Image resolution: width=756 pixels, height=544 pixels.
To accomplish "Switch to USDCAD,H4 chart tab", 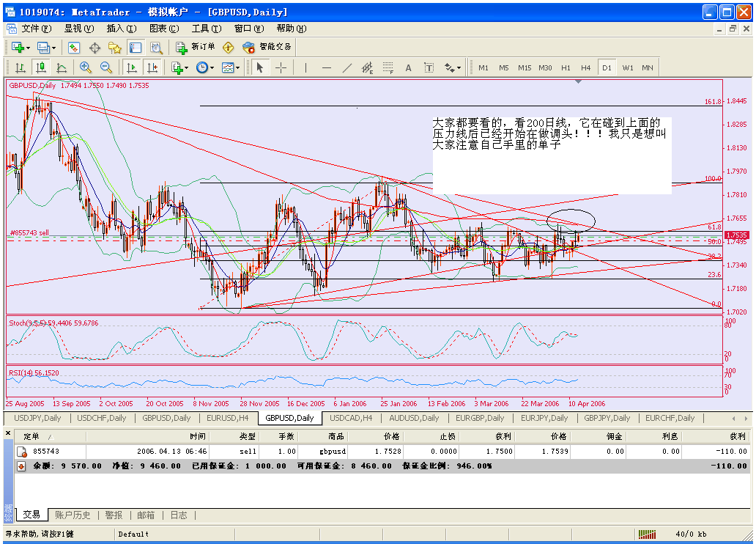I will coord(351,418).
